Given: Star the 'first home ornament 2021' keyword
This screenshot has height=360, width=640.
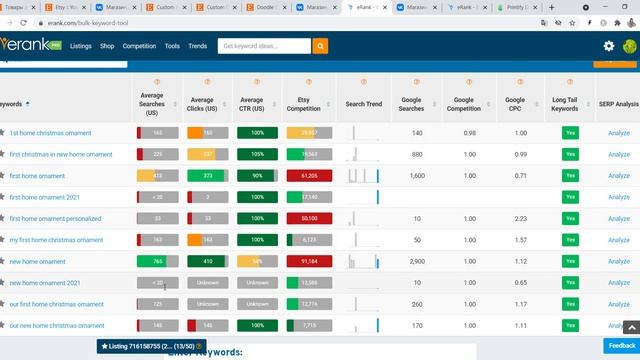Looking at the screenshot, I should [2, 196].
